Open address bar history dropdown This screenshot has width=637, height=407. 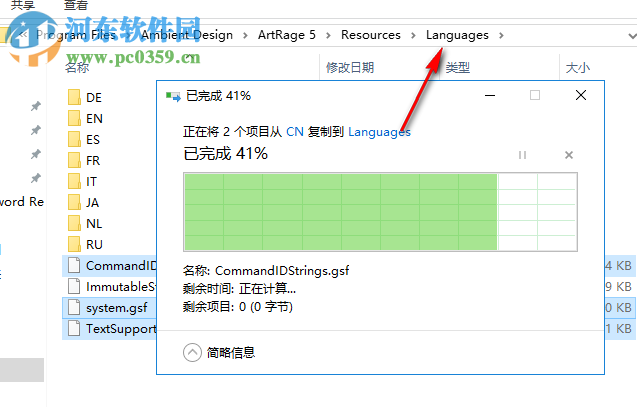point(632,36)
